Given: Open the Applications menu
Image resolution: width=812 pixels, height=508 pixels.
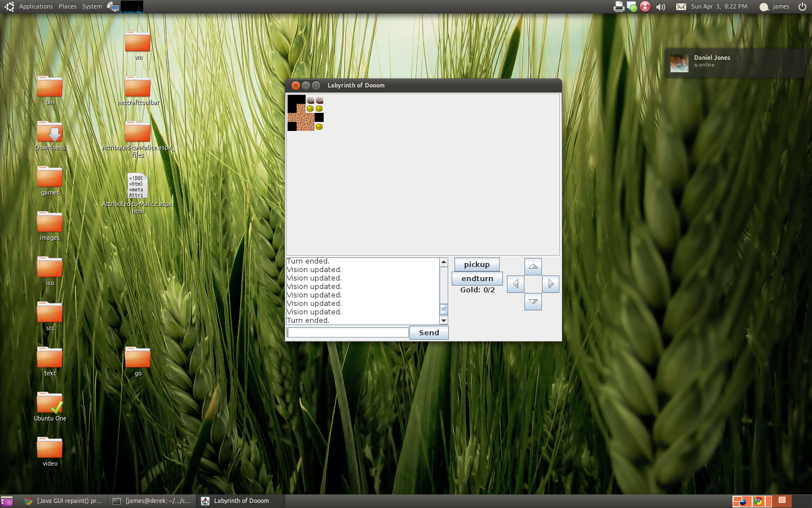Looking at the screenshot, I should click(x=36, y=6).
